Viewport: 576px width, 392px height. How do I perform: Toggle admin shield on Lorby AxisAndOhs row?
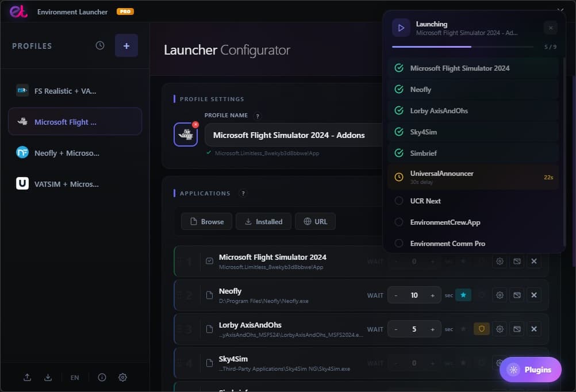(x=482, y=329)
